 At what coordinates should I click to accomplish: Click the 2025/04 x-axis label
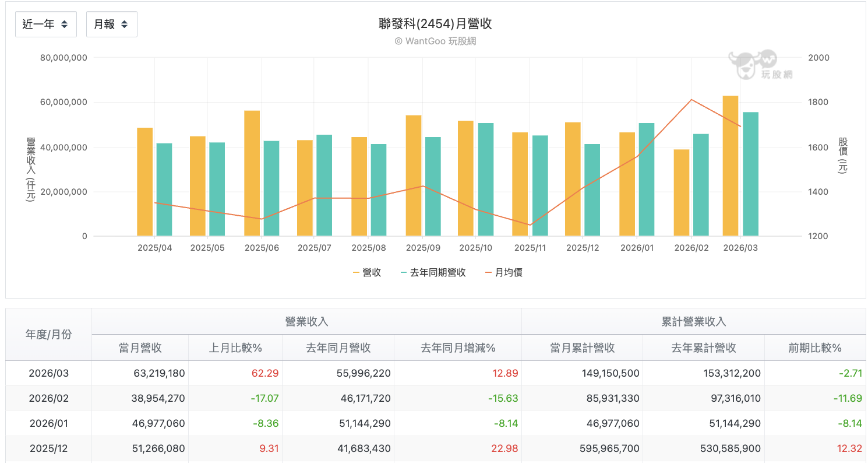154,248
